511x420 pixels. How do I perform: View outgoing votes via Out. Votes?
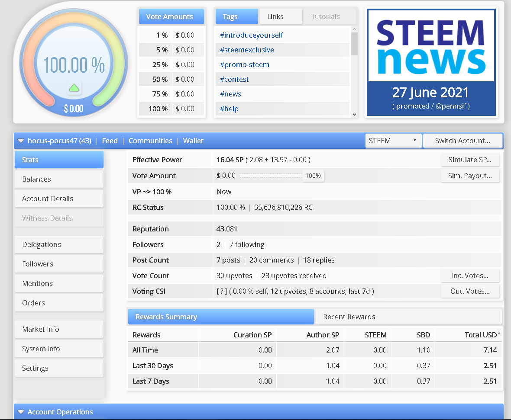470,292
